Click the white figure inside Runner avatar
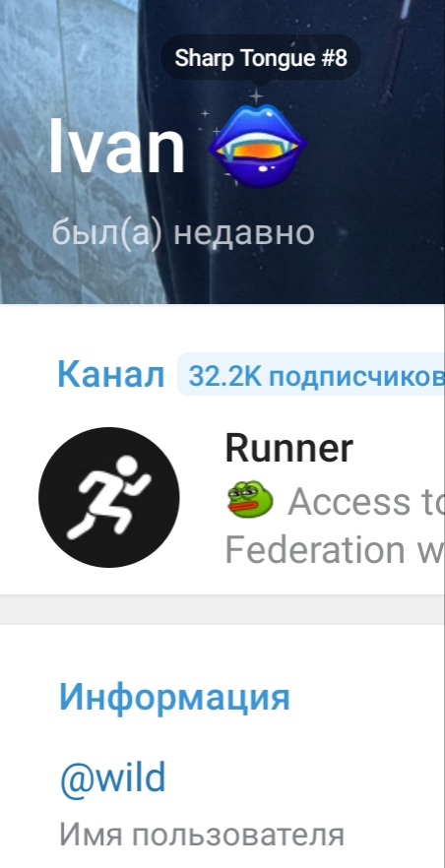This screenshot has height=868, width=445. tap(108, 497)
